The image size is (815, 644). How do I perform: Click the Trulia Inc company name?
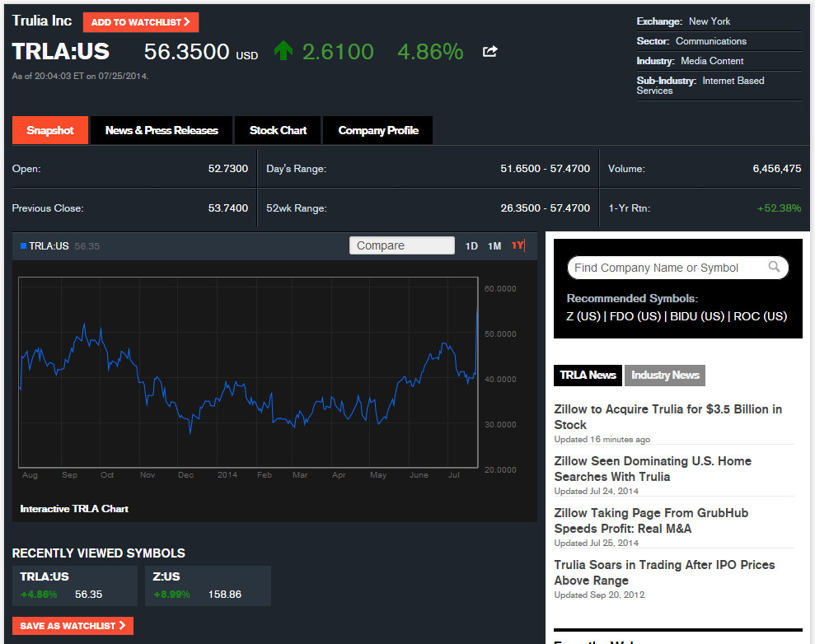(x=41, y=21)
